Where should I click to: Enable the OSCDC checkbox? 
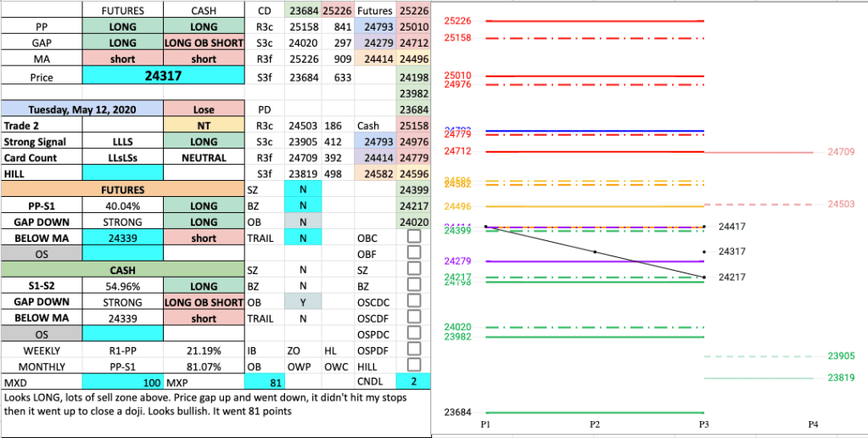point(414,302)
